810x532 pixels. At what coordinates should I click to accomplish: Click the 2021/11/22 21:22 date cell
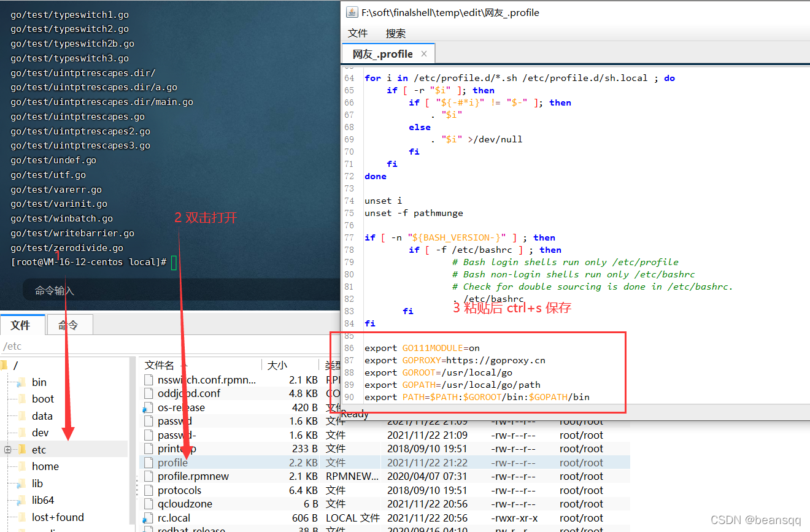[427, 463]
